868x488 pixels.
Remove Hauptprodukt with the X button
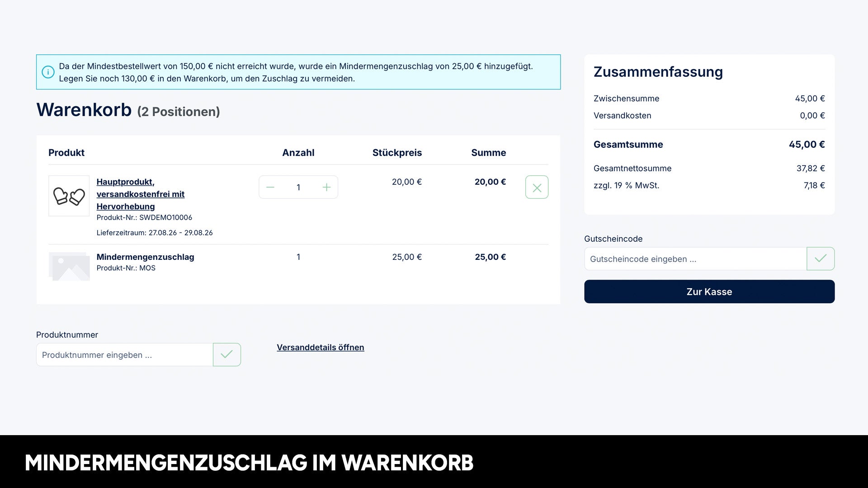tap(537, 187)
